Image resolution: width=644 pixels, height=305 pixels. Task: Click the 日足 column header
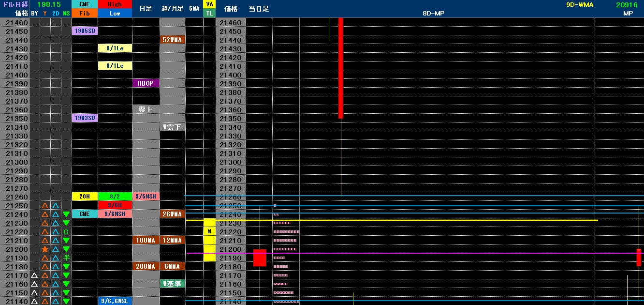coord(146,9)
